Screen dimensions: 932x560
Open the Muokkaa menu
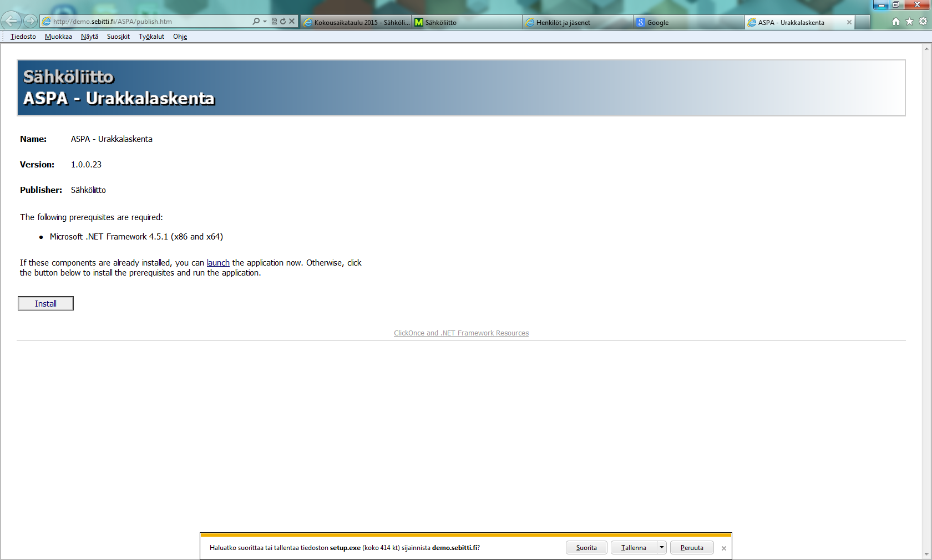tap(58, 37)
